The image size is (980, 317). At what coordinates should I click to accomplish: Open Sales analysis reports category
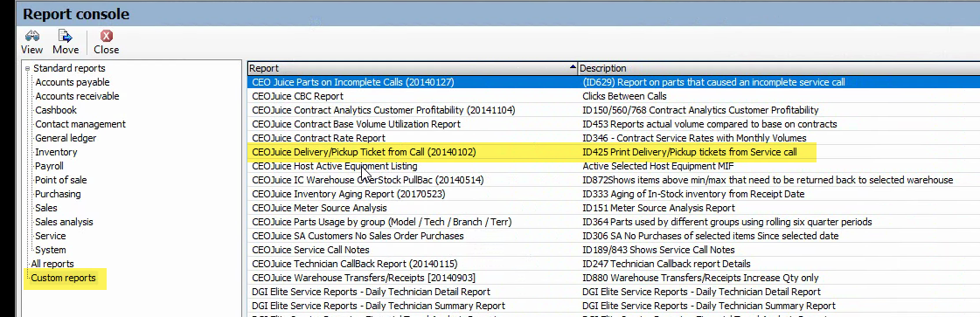64,222
